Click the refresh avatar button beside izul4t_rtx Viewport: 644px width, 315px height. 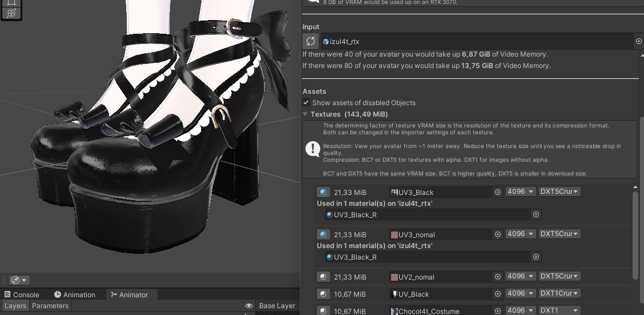(x=310, y=41)
